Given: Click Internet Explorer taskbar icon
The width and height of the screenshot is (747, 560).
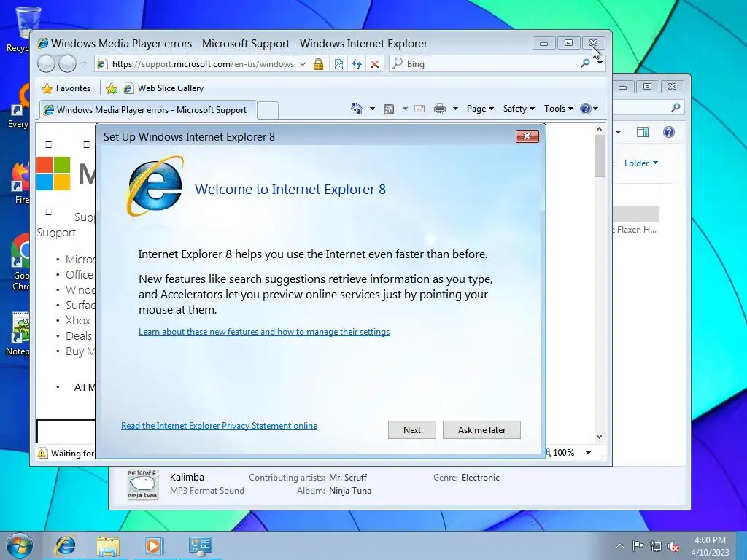Looking at the screenshot, I should pos(65,545).
